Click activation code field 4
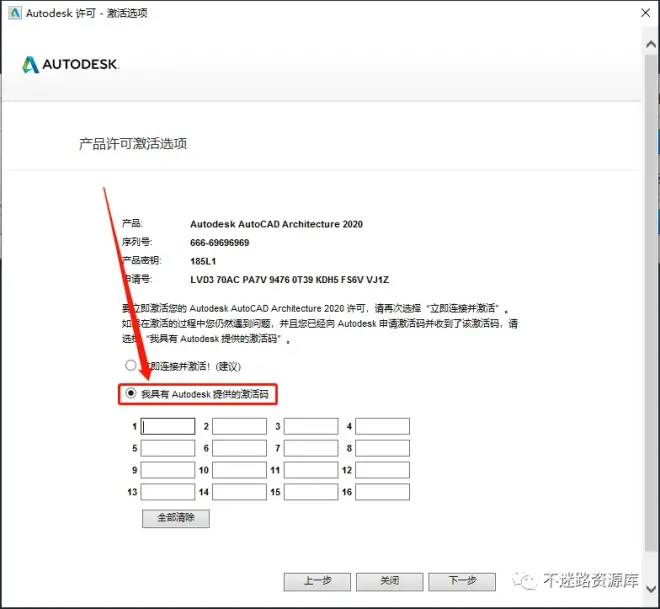The image size is (660, 609). pyautogui.click(x=382, y=426)
